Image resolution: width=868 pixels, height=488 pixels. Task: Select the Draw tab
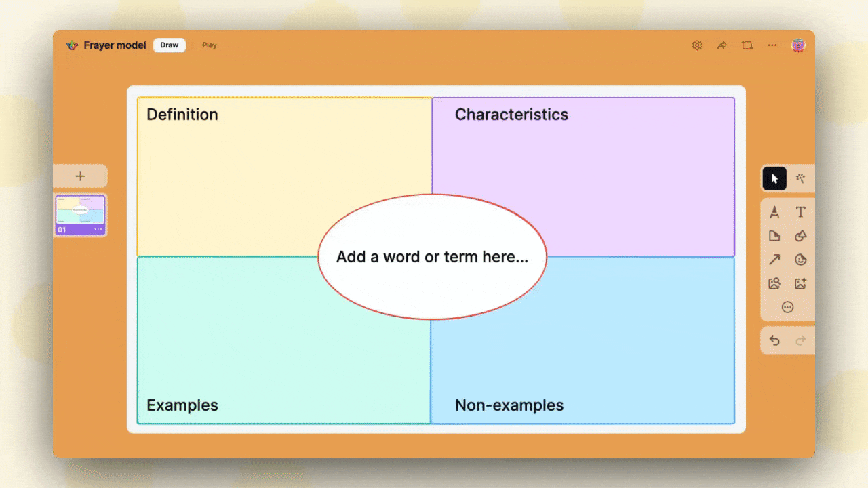tap(169, 45)
